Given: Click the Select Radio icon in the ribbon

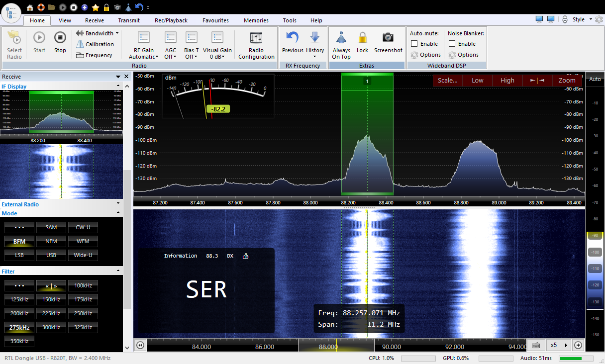Looking at the screenshot, I should coord(14,45).
